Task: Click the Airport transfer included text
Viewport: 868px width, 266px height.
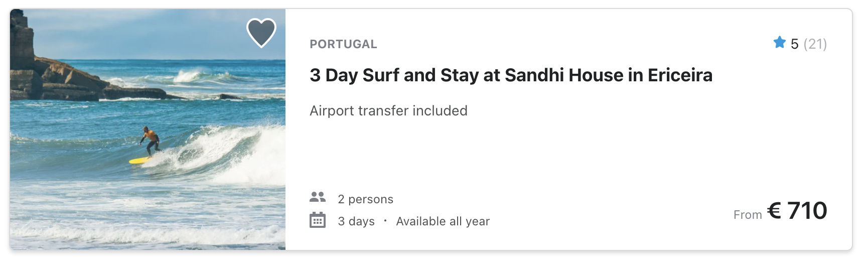Action: [x=388, y=110]
